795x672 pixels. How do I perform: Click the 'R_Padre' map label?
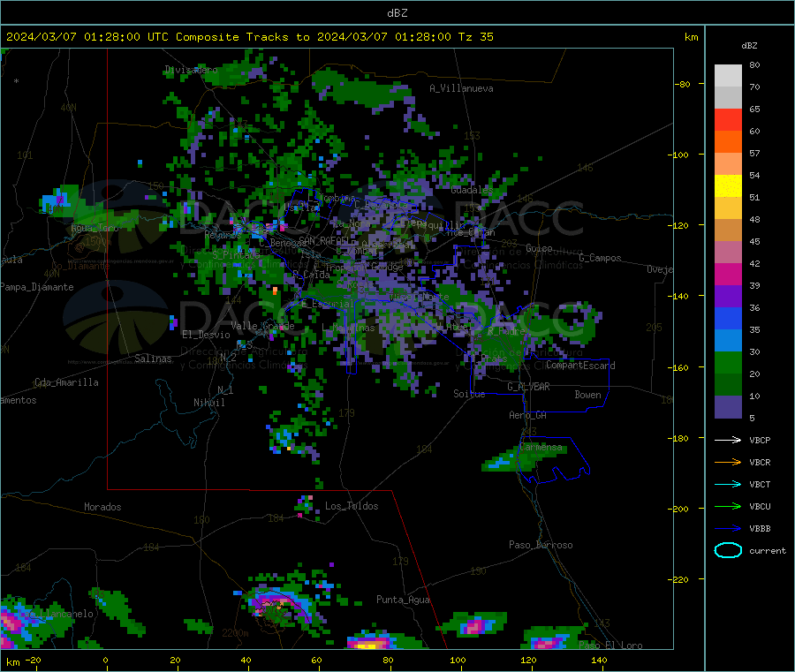pos(506,331)
